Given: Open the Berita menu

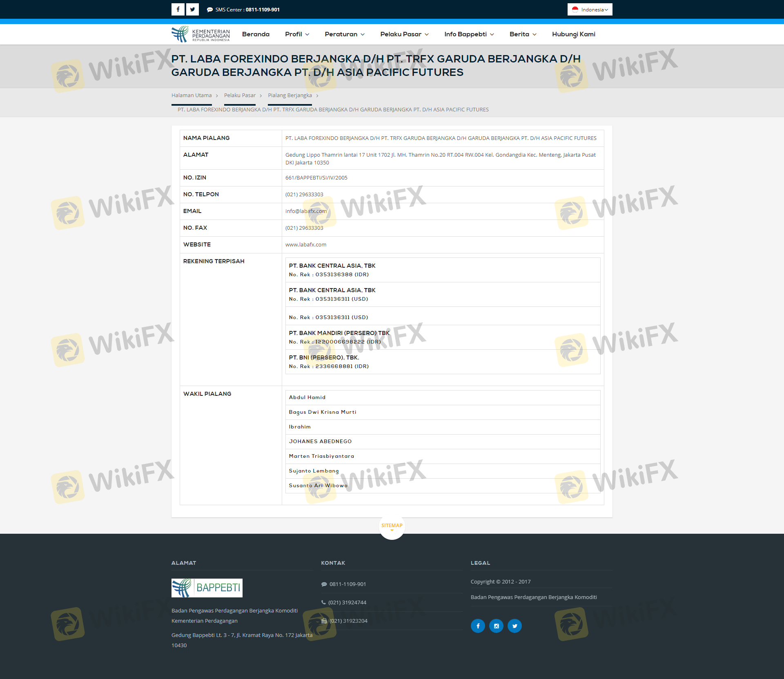Looking at the screenshot, I should point(523,34).
